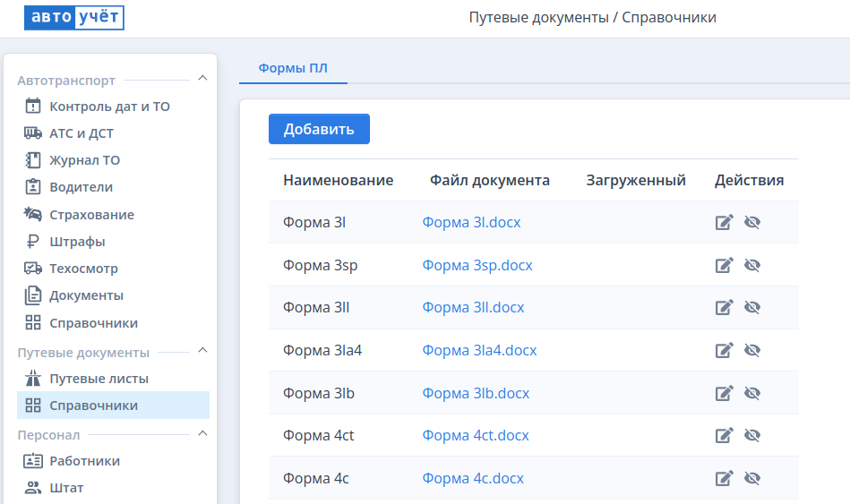This screenshot has width=850, height=504.
Task: Download Форма 3sp.docx file
Action: click(477, 265)
